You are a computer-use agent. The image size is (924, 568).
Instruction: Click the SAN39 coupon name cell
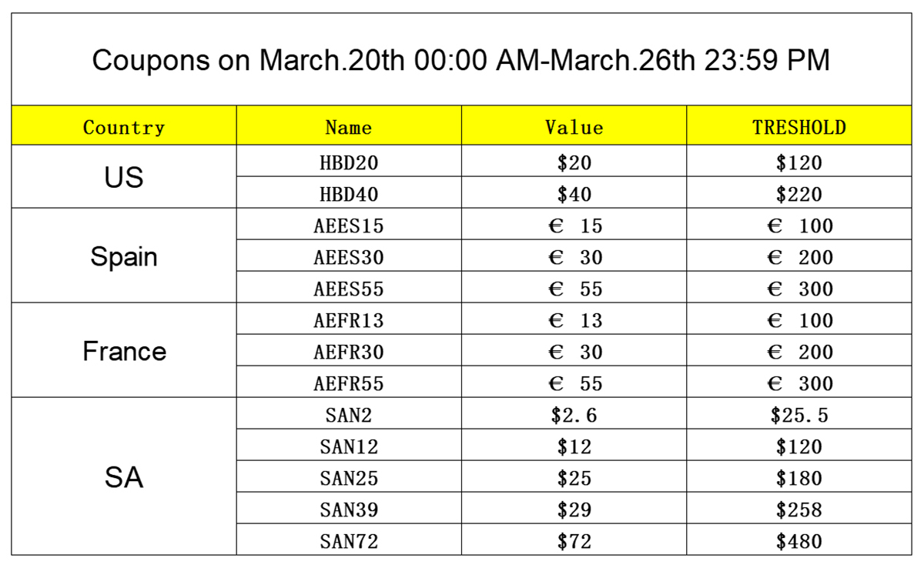point(349,510)
